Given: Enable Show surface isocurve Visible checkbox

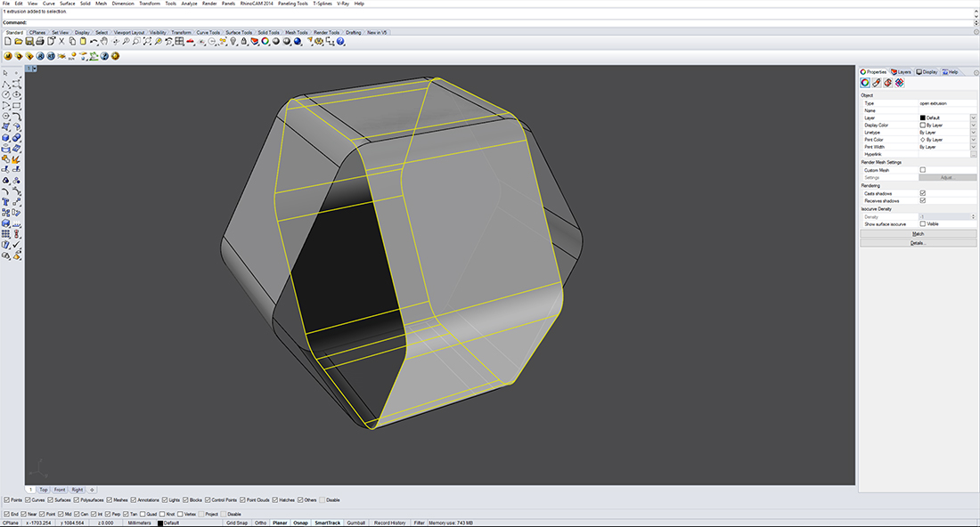Looking at the screenshot, I should 922,223.
